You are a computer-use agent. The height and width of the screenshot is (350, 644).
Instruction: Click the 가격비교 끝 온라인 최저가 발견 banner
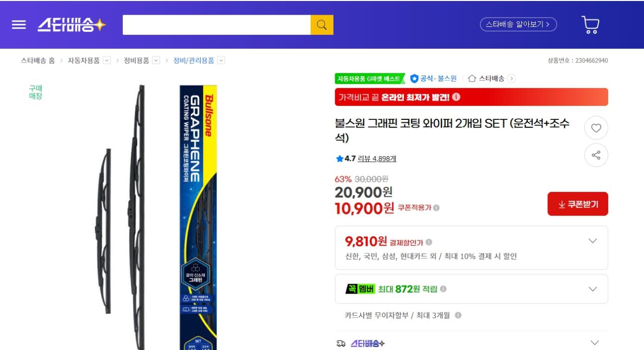point(471,97)
